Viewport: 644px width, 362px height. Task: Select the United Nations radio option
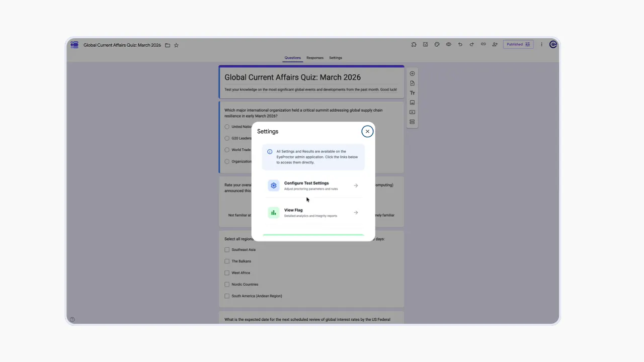227,127
